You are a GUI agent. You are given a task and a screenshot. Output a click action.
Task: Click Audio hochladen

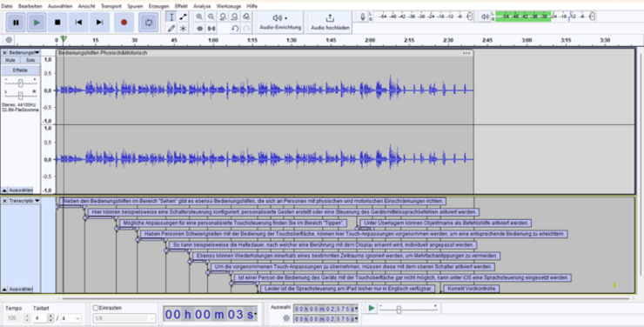pyautogui.click(x=330, y=22)
